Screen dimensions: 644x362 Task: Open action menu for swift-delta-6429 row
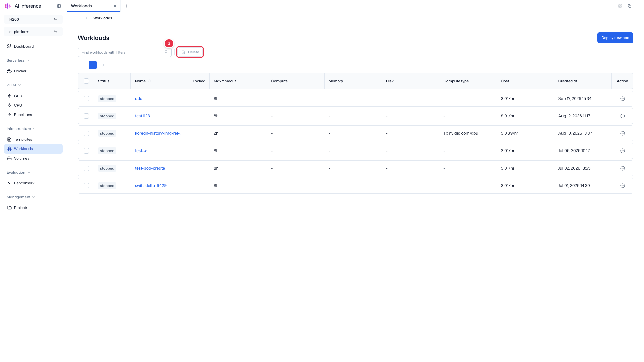click(623, 186)
